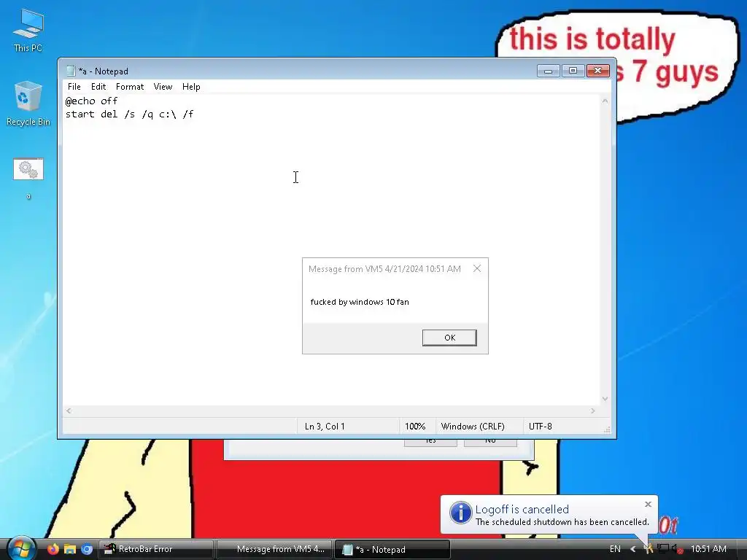Click the Notepad horizontal scrollbar left arrow
747x560 pixels.
pyautogui.click(x=69, y=411)
